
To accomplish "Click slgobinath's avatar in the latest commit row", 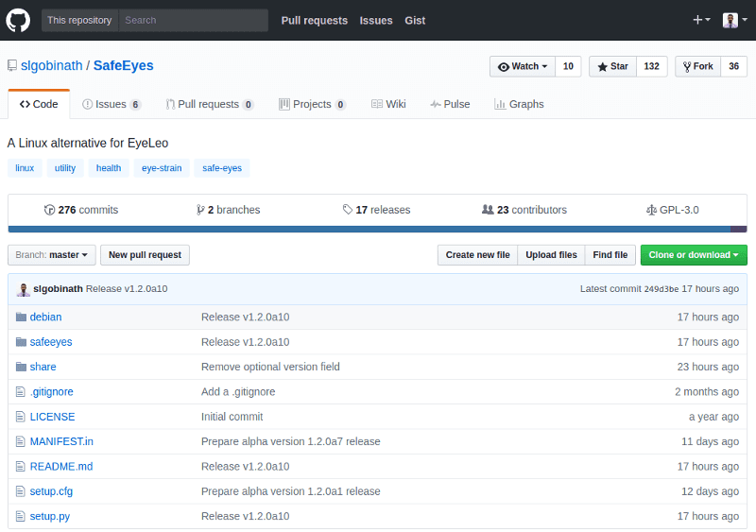I will 23,289.
